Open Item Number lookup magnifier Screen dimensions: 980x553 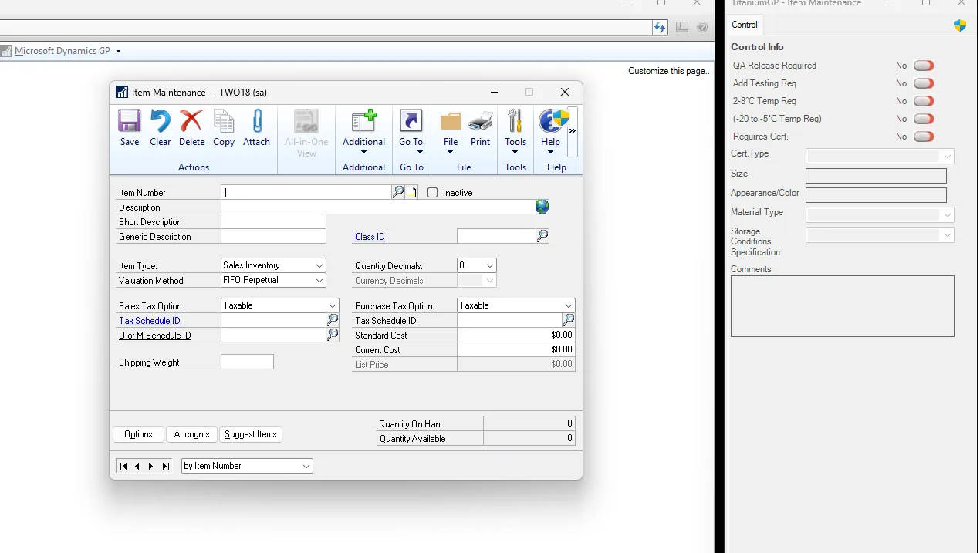pyautogui.click(x=398, y=192)
